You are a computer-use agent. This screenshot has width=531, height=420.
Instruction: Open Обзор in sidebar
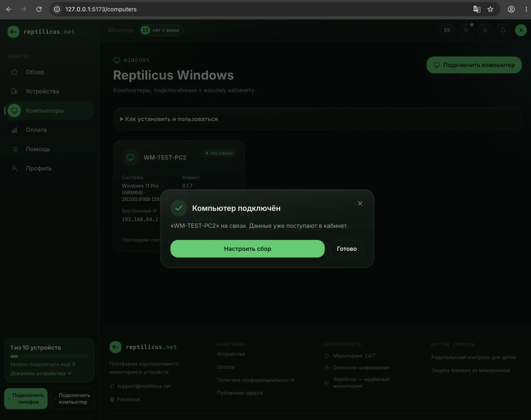coord(49,72)
